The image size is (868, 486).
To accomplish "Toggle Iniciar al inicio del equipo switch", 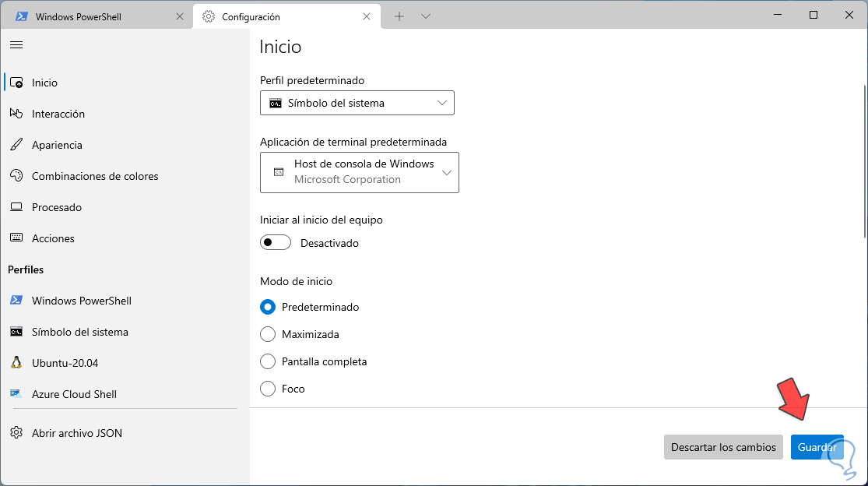I will (x=276, y=243).
